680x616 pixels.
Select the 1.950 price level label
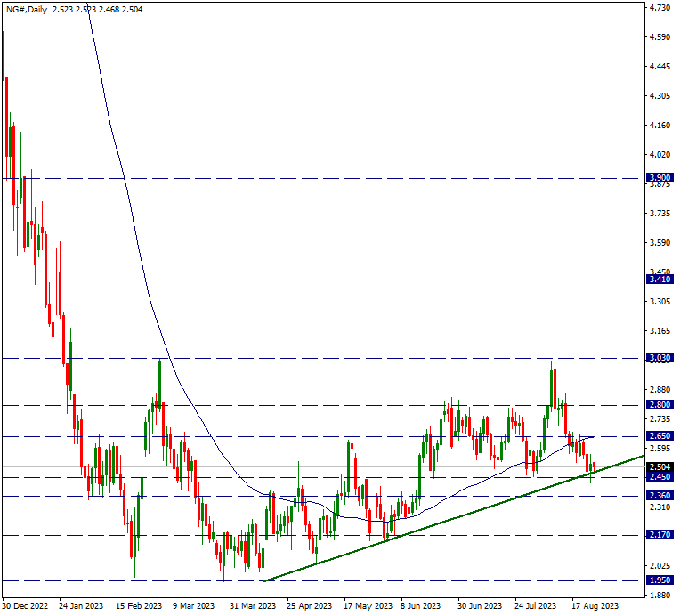pyautogui.click(x=660, y=581)
